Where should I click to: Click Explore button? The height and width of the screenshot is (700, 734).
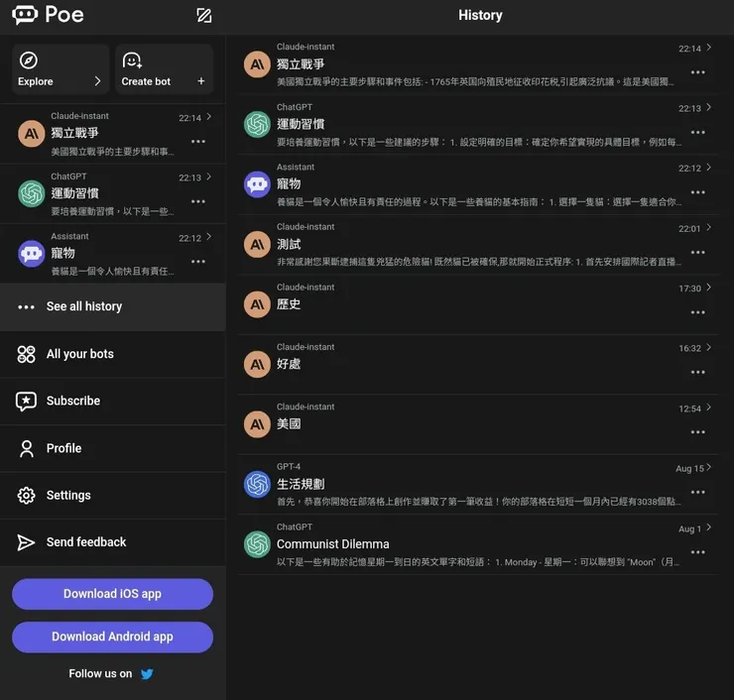[x=61, y=69]
